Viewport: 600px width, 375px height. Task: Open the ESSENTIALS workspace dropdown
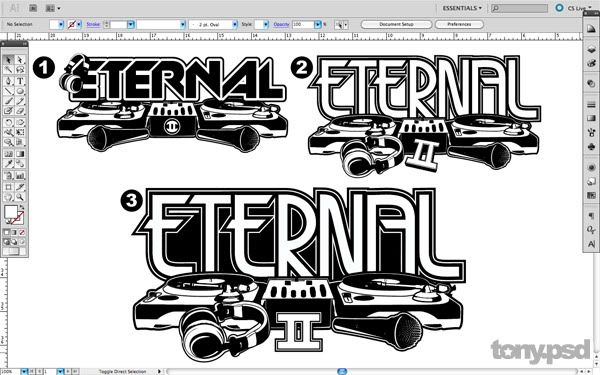click(462, 8)
